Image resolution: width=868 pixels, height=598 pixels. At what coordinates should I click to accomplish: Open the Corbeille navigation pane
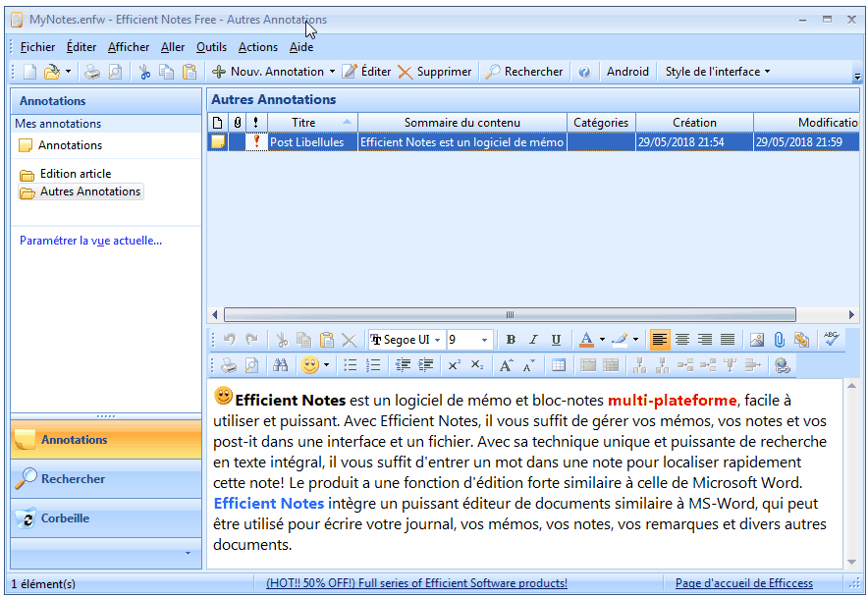click(x=106, y=518)
